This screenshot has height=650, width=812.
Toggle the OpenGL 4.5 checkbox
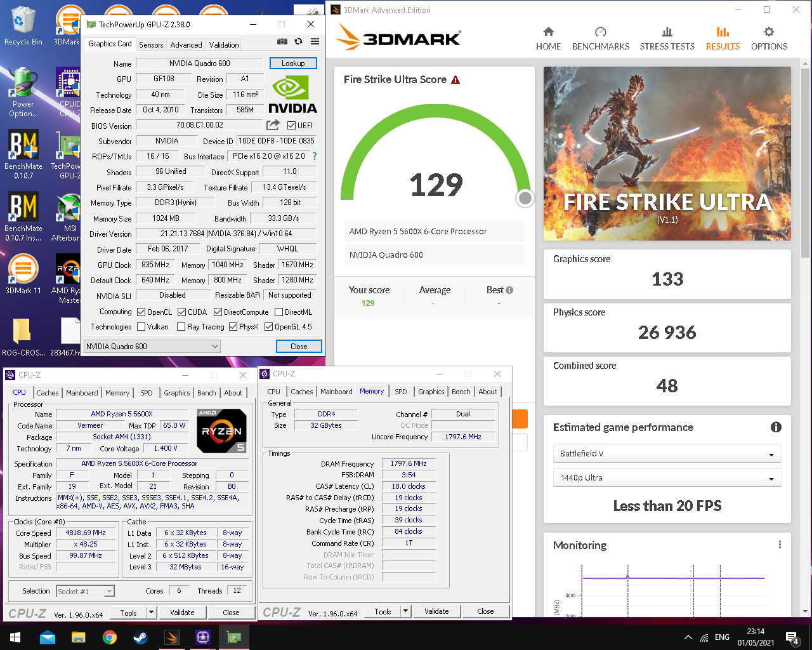point(269,327)
